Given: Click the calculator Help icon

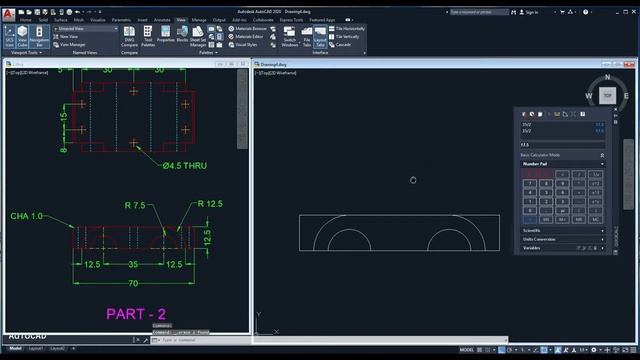Looking at the screenshot, I should (582, 114).
